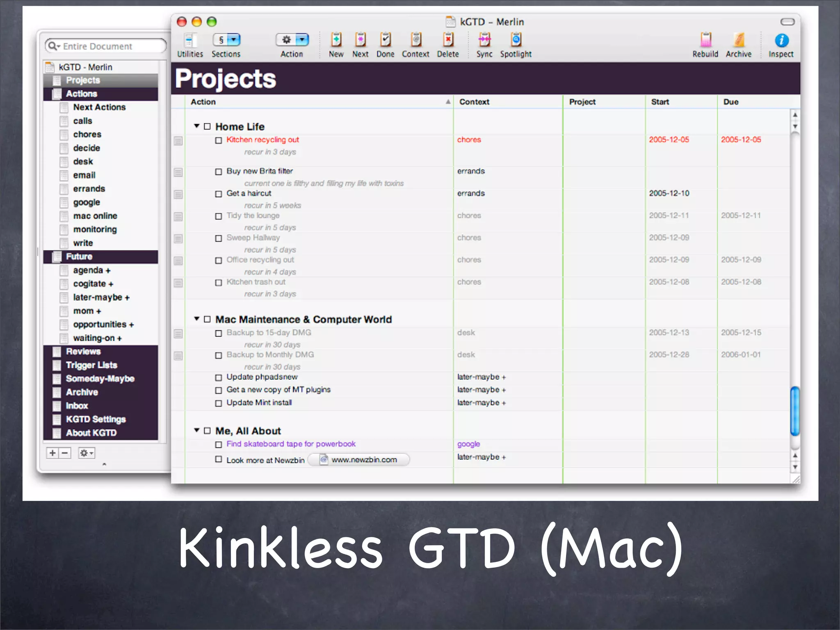Viewport: 840px width, 630px height.
Task: Collapse the Home Life project group
Action: [x=197, y=126]
